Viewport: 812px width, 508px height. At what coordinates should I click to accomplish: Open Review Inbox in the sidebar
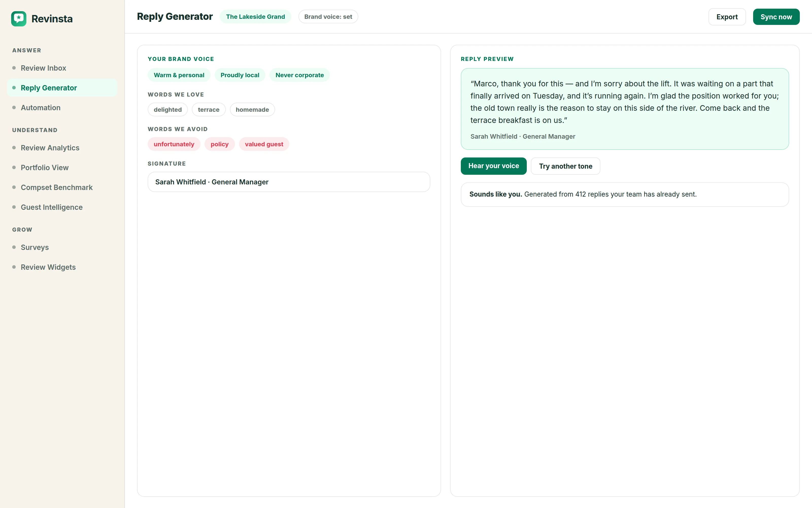pyautogui.click(x=62, y=68)
